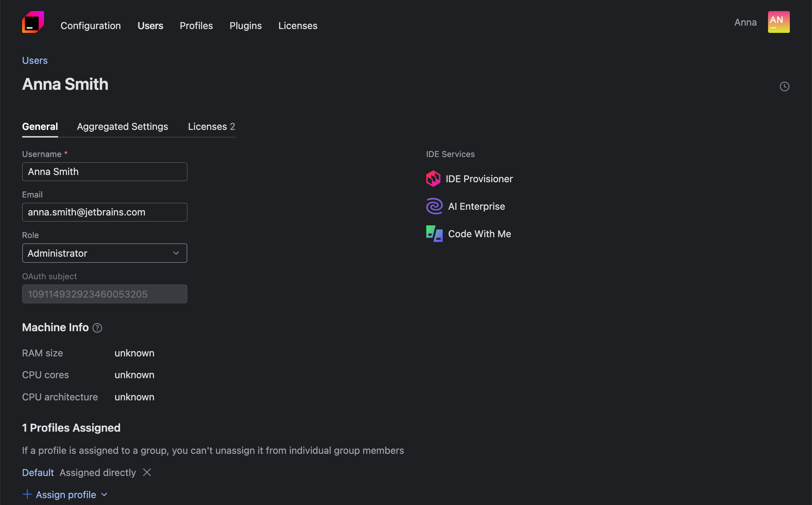
Task: Click the AN avatar in the top right
Action: pyautogui.click(x=778, y=22)
